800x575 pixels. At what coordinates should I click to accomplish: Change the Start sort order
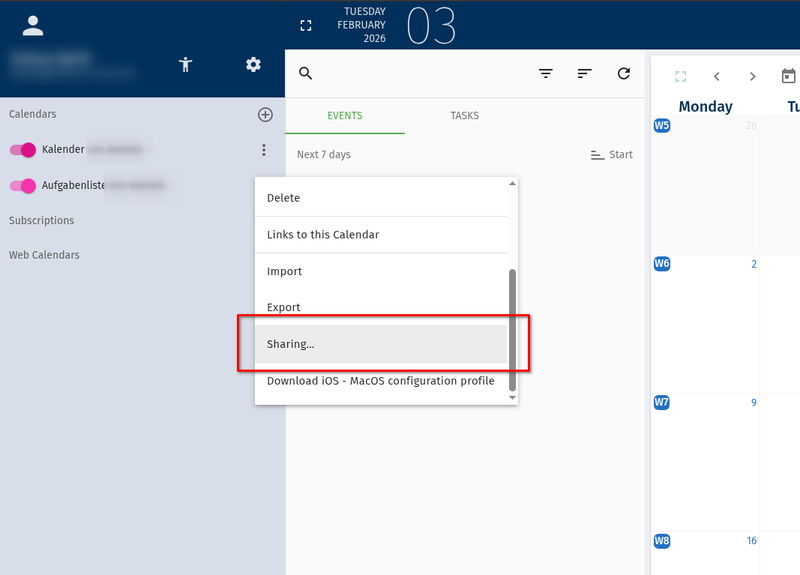(611, 155)
